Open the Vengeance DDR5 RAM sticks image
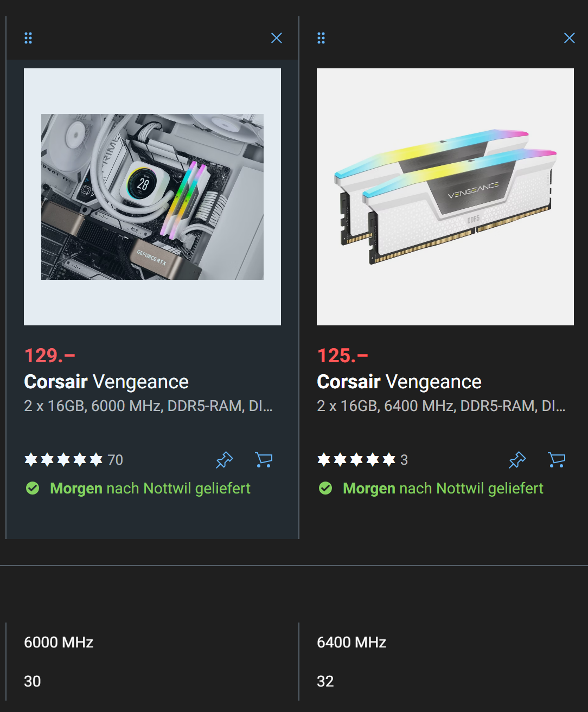 tap(445, 197)
